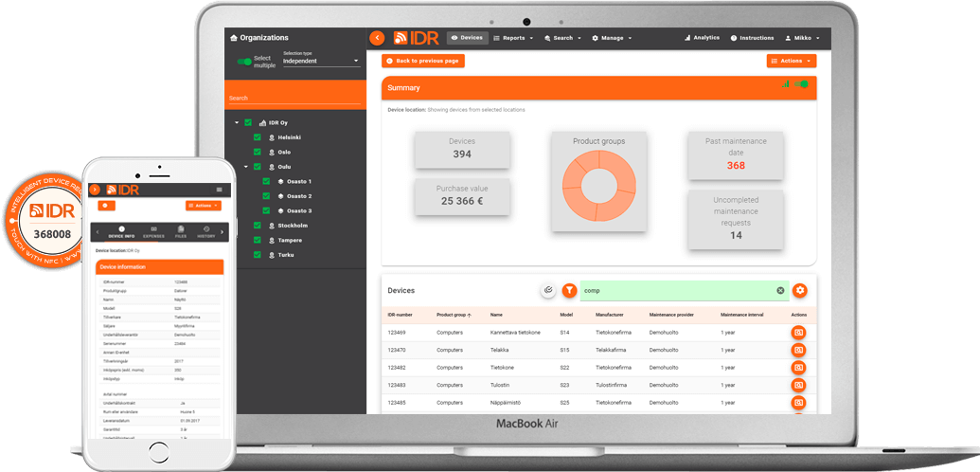Open the orange gear settings for Devices table
Screen dimensions: 980x472
[x=800, y=290]
